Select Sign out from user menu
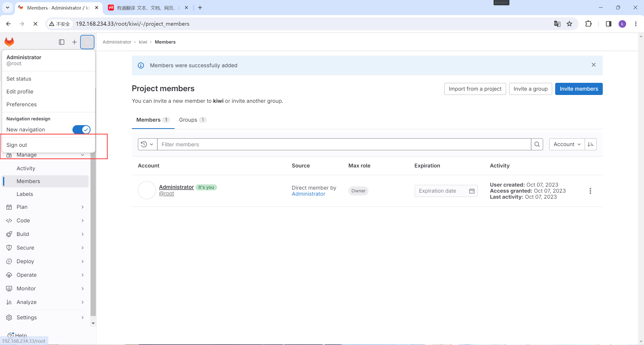The image size is (644, 345). point(17,145)
